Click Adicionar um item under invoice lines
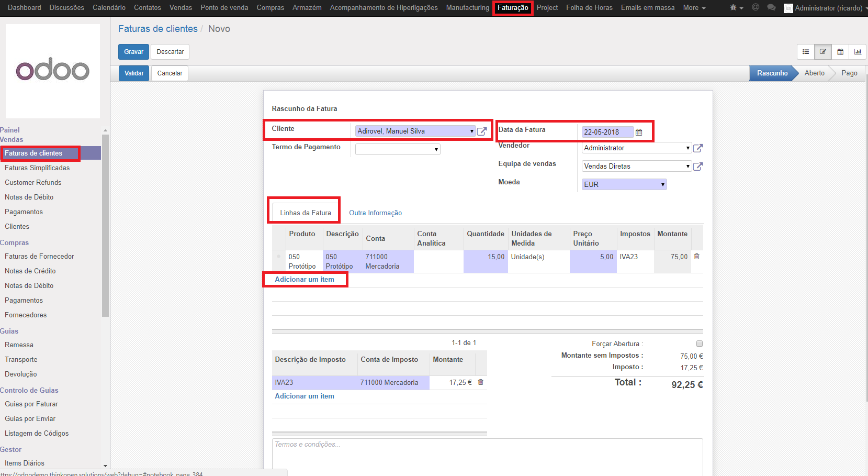This screenshot has height=476, width=868. (305, 280)
